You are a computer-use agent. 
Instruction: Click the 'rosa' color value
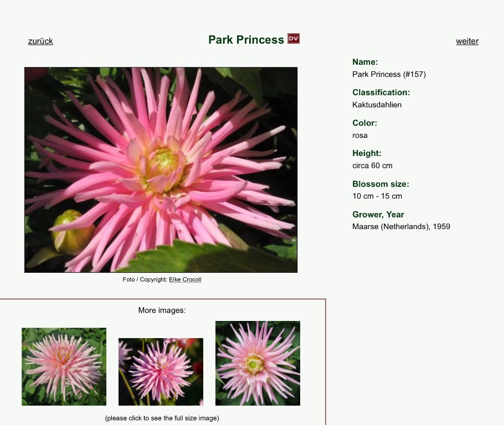[359, 135]
